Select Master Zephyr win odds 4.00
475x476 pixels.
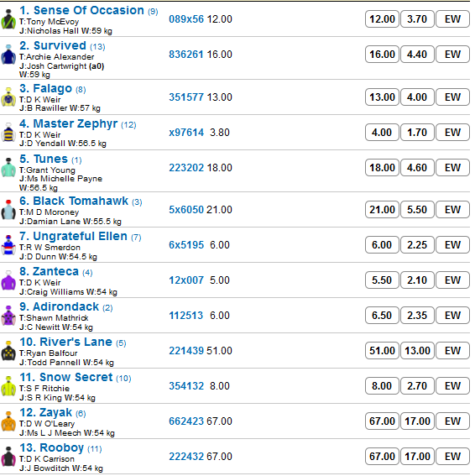[x=382, y=133]
